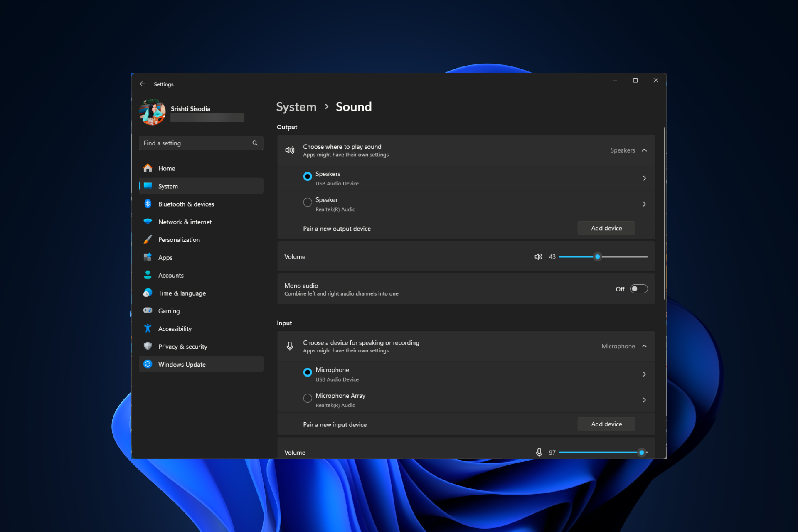This screenshot has height=532, width=798.
Task: Open the Home section icon in sidebar
Action: [148, 168]
